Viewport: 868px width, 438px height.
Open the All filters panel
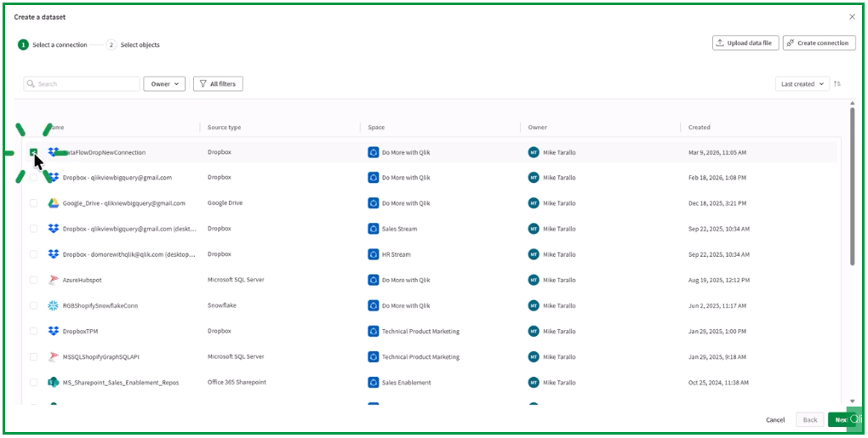[x=218, y=84]
